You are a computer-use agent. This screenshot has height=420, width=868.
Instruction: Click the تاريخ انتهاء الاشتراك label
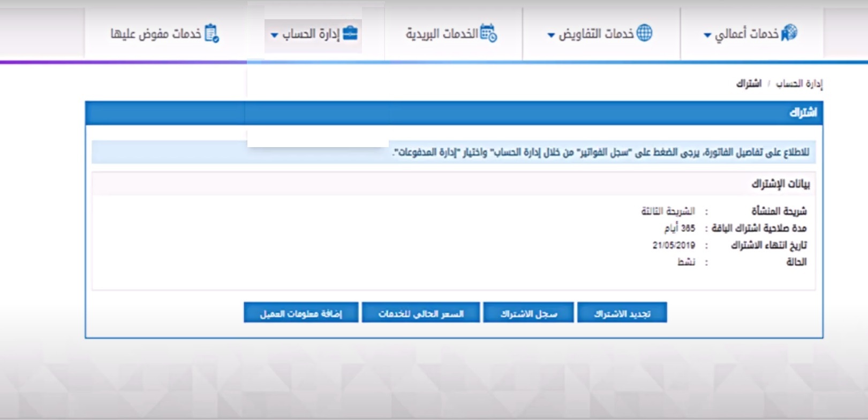click(769, 245)
